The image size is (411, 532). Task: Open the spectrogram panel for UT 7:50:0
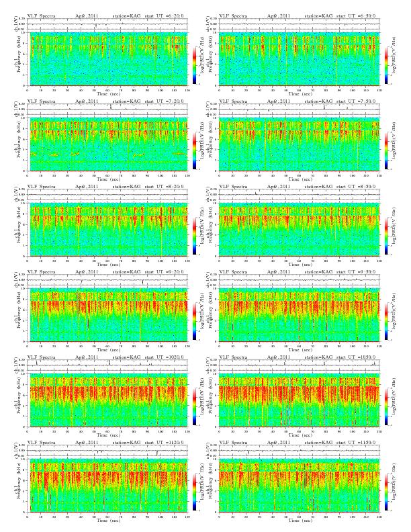(x=299, y=144)
